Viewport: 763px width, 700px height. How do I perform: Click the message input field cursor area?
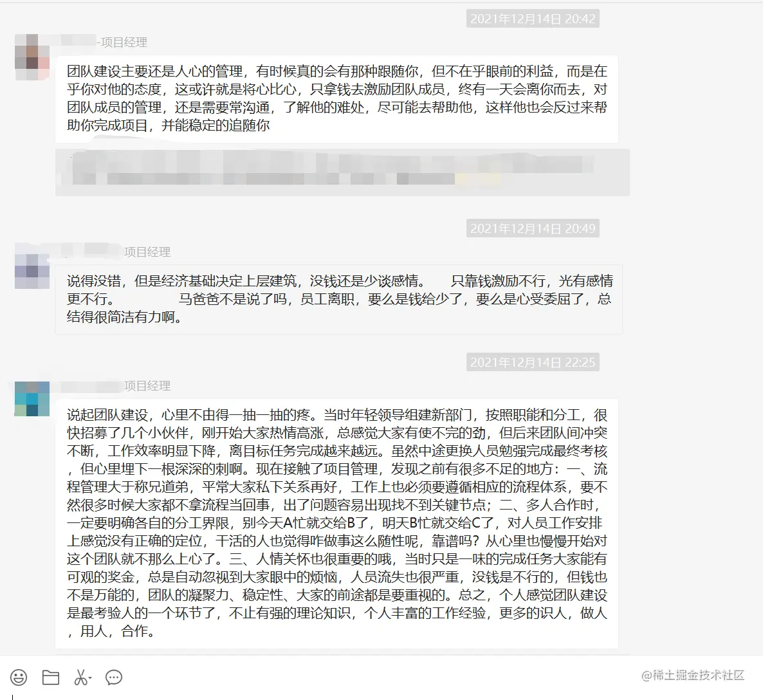click(x=381, y=695)
